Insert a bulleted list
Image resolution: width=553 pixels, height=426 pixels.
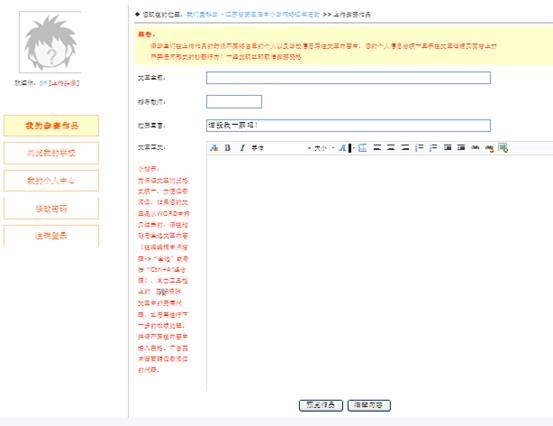[x=433, y=147]
